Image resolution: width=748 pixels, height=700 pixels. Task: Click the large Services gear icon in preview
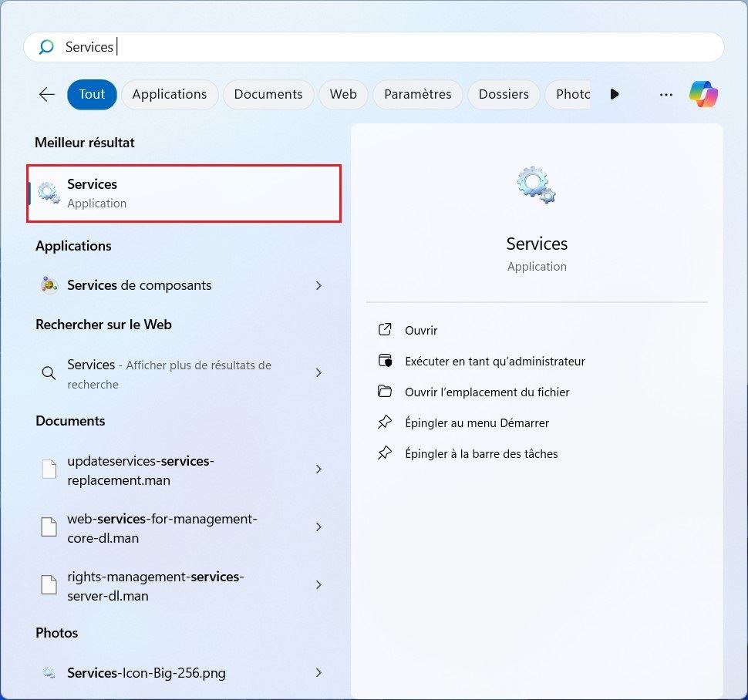(536, 185)
